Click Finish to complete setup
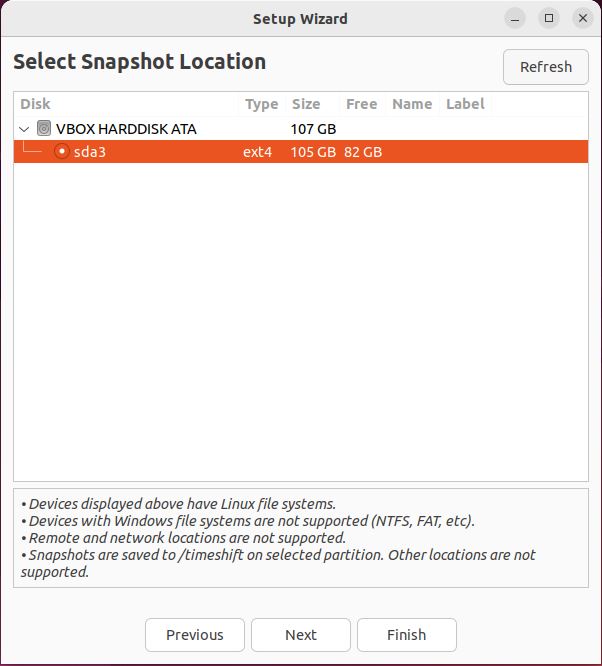The height and width of the screenshot is (666, 602). pyautogui.click(x=407, y=635)
